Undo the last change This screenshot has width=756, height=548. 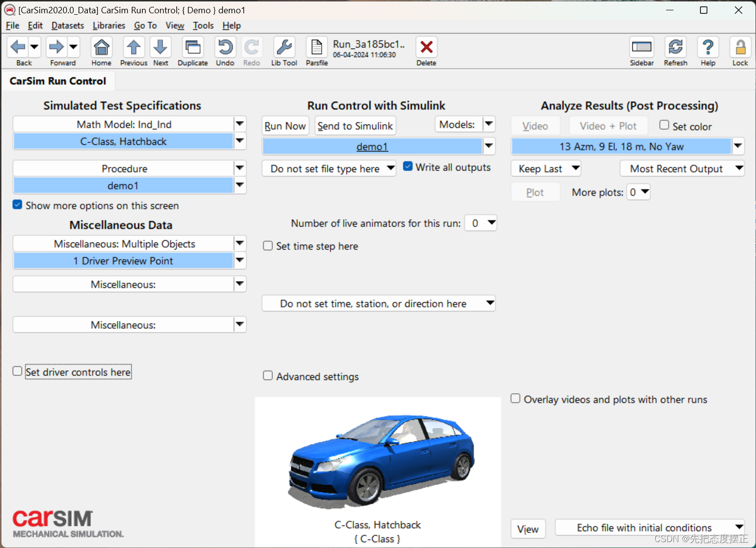tap(225, 47)
